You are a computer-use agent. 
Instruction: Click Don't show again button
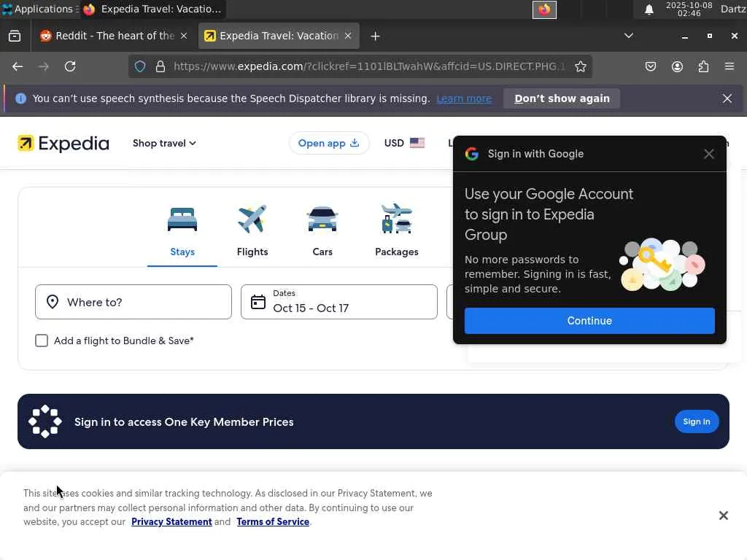pos(562,98)
